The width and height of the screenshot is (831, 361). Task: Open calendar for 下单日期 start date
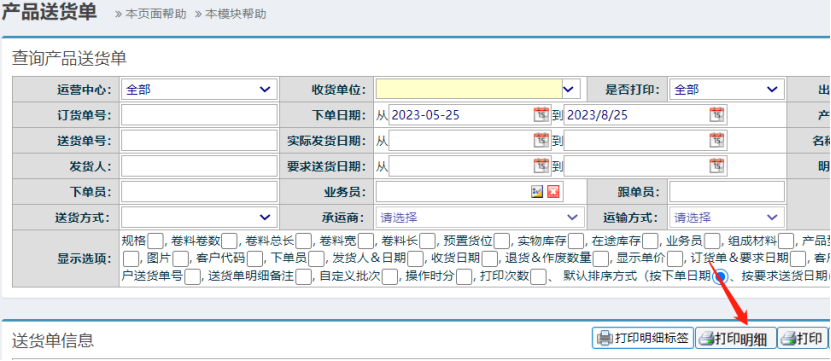coord(542,115)
